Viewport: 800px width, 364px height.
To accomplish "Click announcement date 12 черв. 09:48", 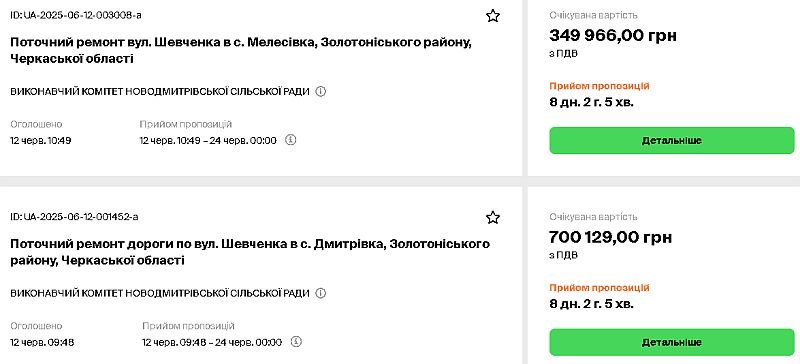I will [42, 342].
